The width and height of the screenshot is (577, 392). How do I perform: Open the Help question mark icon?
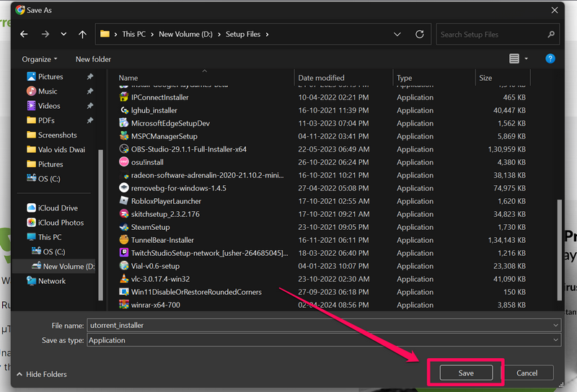pyautogui.click(x=550, y=58)
